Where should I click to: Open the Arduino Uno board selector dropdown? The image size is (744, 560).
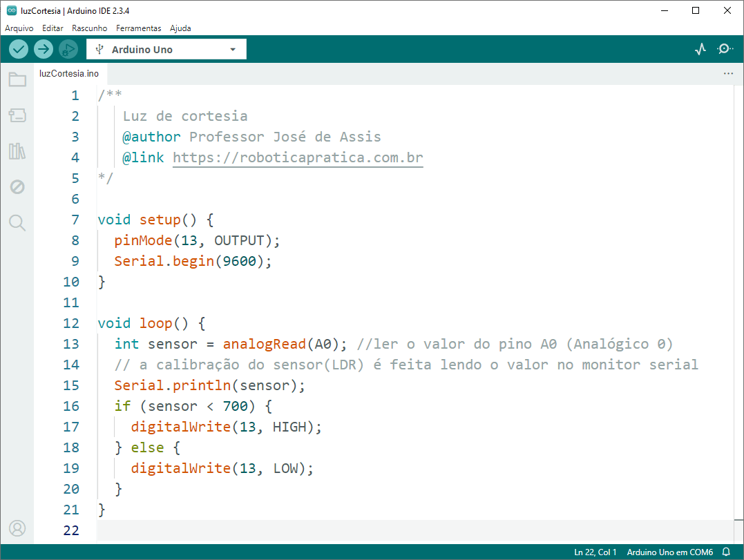166,49
